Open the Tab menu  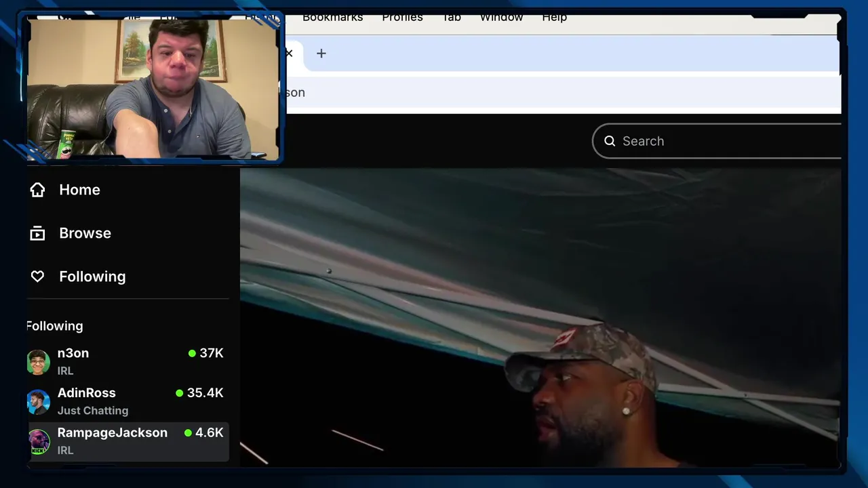pos(452,17)
